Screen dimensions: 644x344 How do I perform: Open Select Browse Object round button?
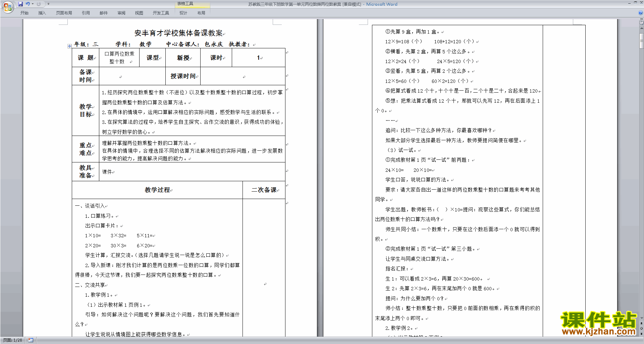tap(641, 329)
